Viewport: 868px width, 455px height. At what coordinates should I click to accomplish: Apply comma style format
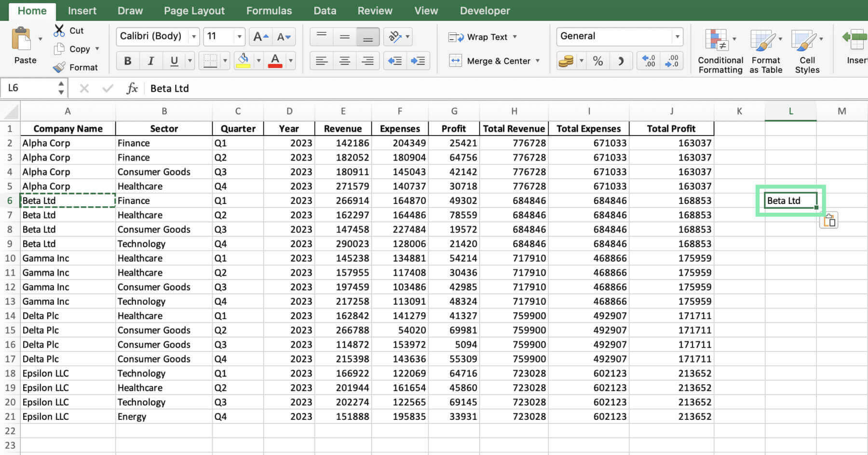click(x=621, y=61)
